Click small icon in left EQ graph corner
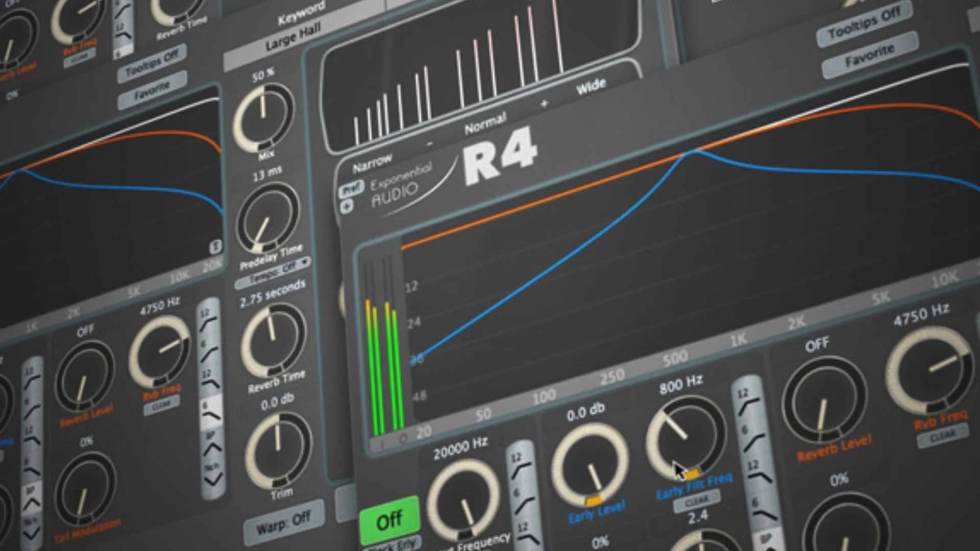Screen dimensions: 980x551 point(215,247)
